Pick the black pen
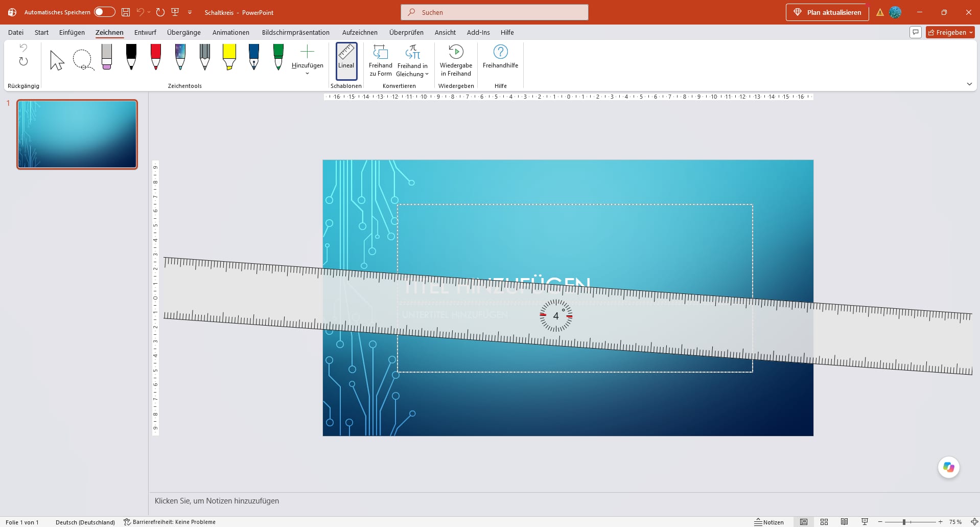This screenshot has width=980, height=527. 131,57
